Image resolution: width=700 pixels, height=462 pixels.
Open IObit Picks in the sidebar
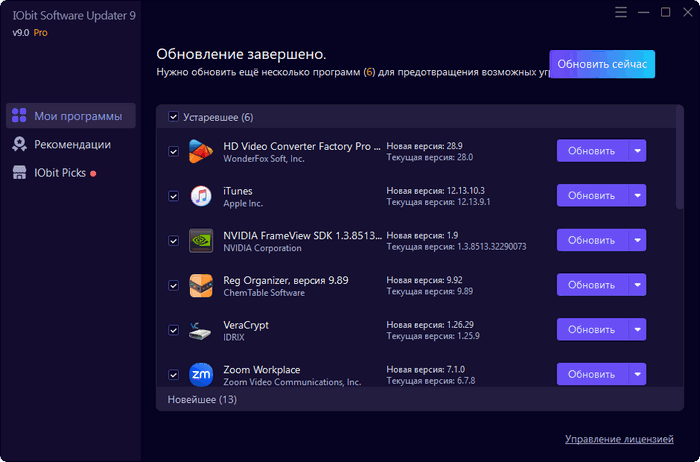point(71,173)
